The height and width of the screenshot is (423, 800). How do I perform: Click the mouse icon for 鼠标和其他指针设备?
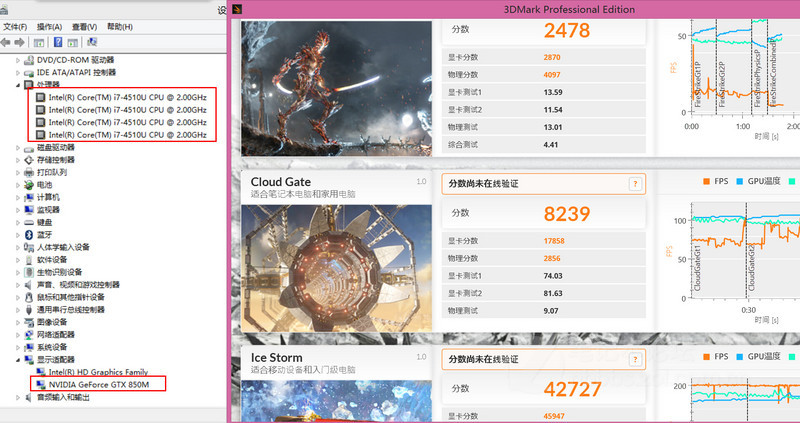click(x=29, y=297)
